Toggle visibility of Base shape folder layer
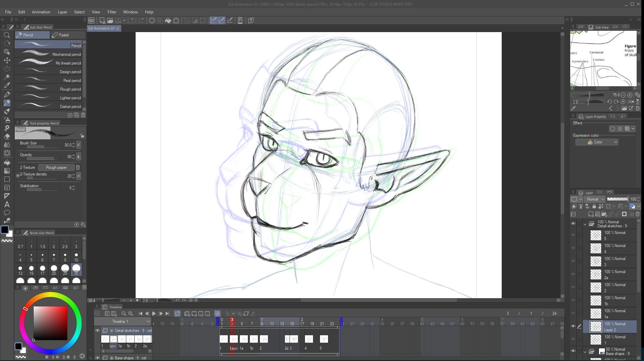Screen dimensions: 644x361 (573, 351)
